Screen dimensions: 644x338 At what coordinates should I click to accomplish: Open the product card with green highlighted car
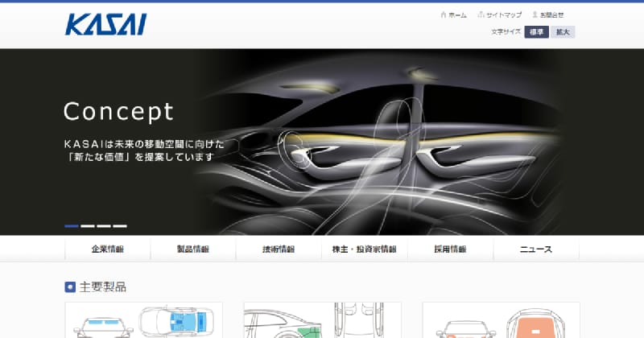[323, 320]
